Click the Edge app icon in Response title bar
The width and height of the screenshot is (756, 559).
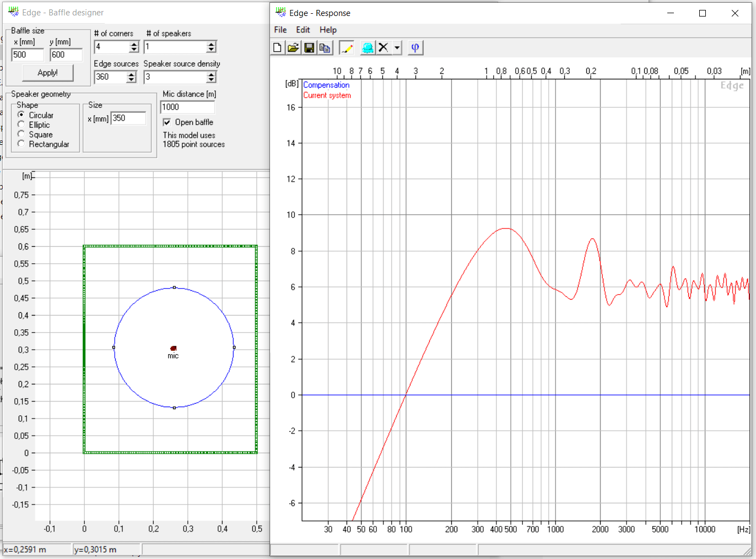pyautogui.click(x=280, y=12)
